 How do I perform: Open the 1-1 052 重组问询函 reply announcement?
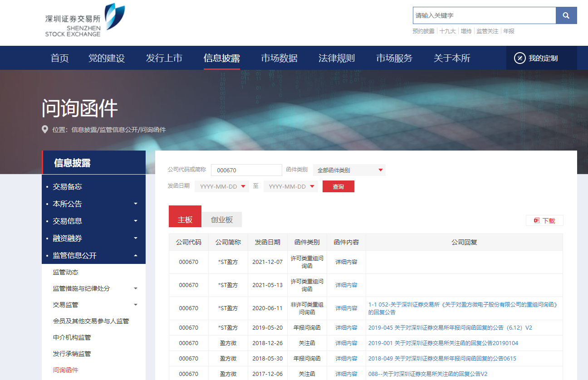[463, 308]
